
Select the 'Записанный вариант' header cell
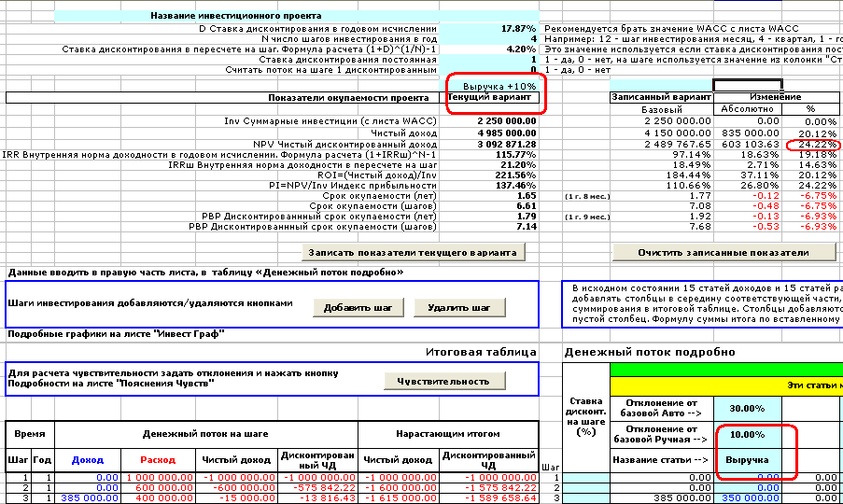661,97
